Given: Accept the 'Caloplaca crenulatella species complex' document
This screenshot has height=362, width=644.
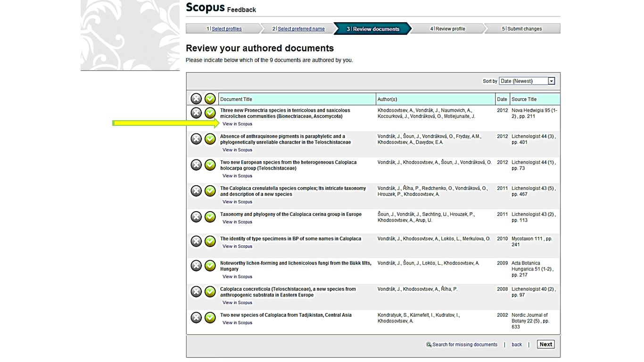Looking at the screenshot, I should click(210, 191).
